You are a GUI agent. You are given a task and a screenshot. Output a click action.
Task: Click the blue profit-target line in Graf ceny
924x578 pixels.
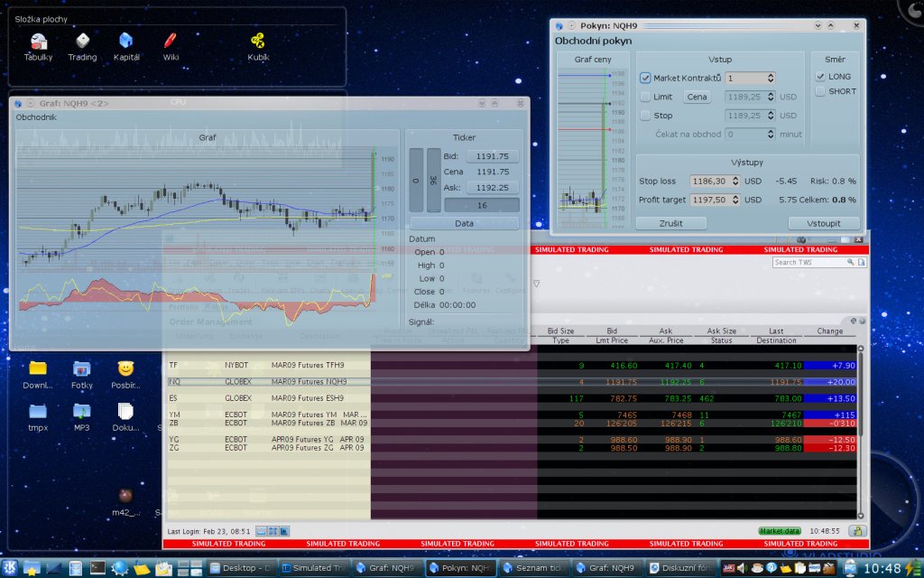[584, 76]
